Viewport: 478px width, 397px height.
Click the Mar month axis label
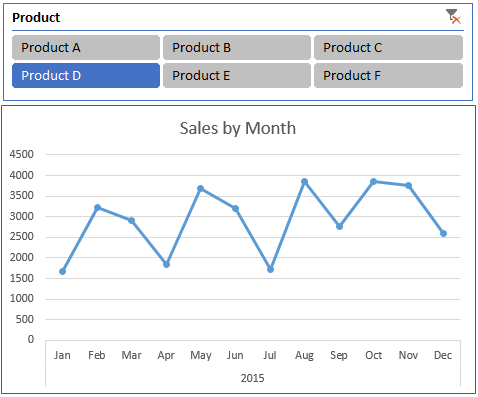point(132,355)
